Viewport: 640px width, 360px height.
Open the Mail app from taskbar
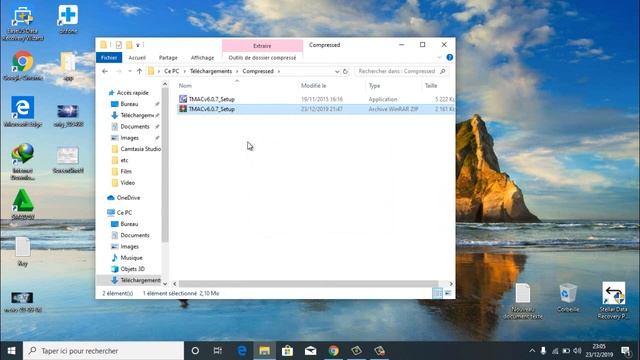pyautogui.click(x=310, y=351)
